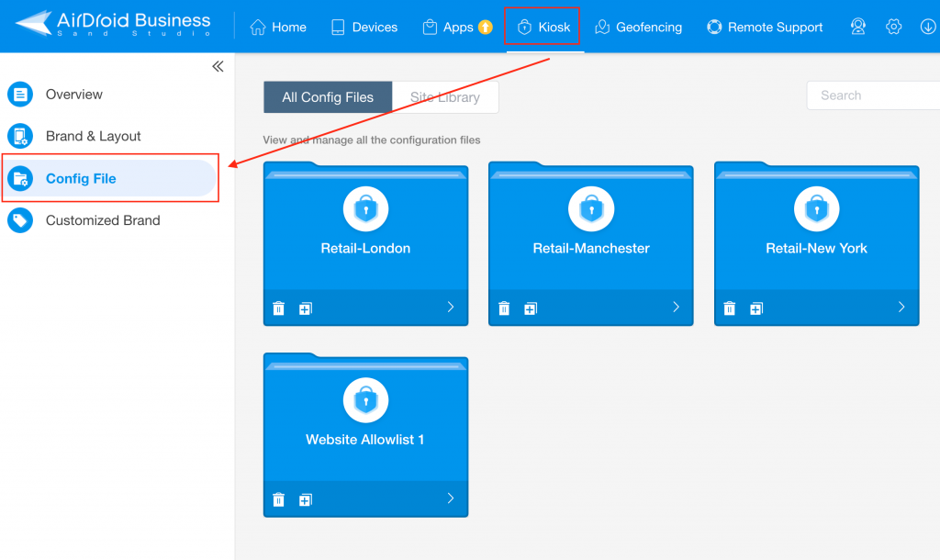Expand Retail-Manchester with its chevron arrow
This screenshot has height=560, width=940.
pyautogui.click(x=677, y=307)
